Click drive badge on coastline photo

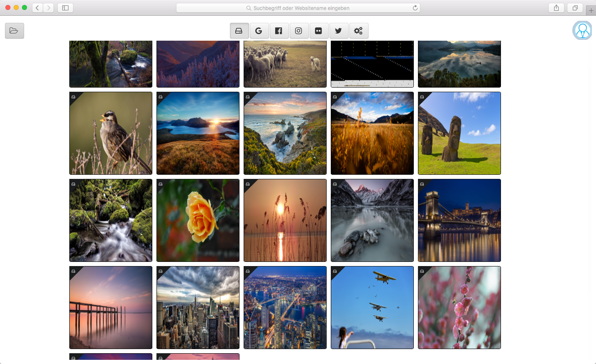pyautogui.click(x=248, y=97)
